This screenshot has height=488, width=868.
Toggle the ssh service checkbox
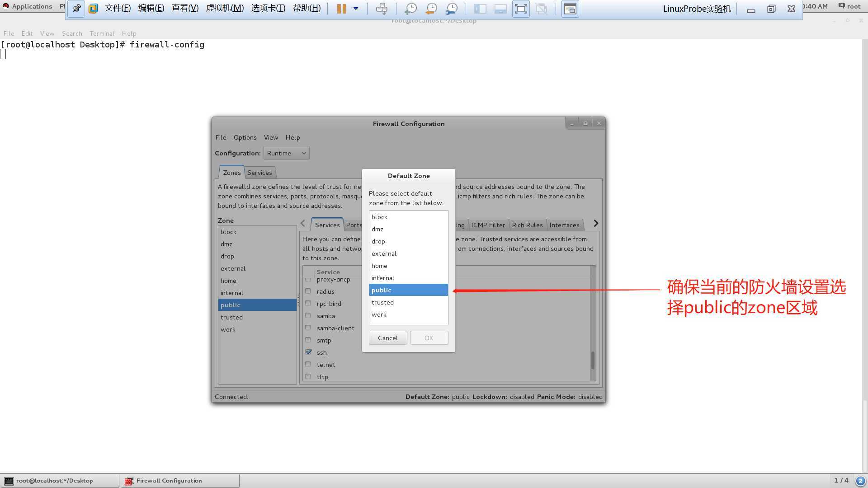308,352
